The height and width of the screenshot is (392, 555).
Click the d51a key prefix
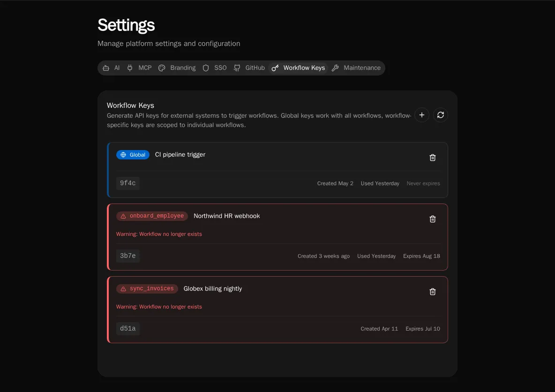pos(128,329)
